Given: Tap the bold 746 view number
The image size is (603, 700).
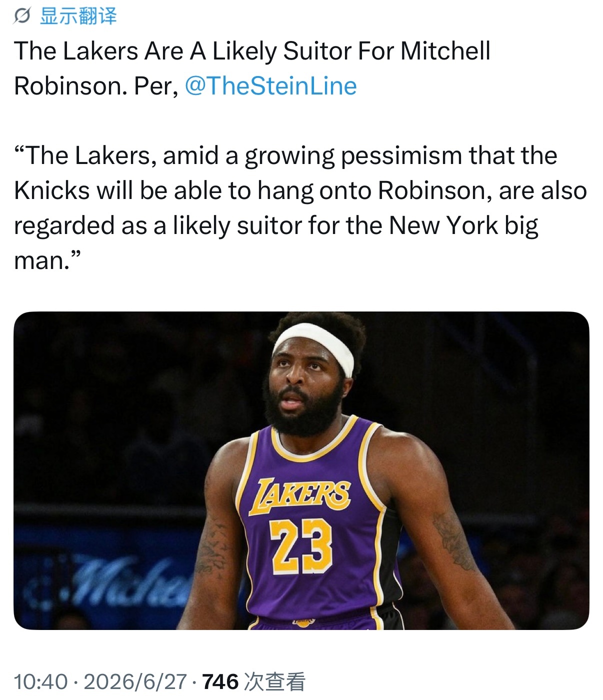Looking at the screenshot, I should 220,681.
